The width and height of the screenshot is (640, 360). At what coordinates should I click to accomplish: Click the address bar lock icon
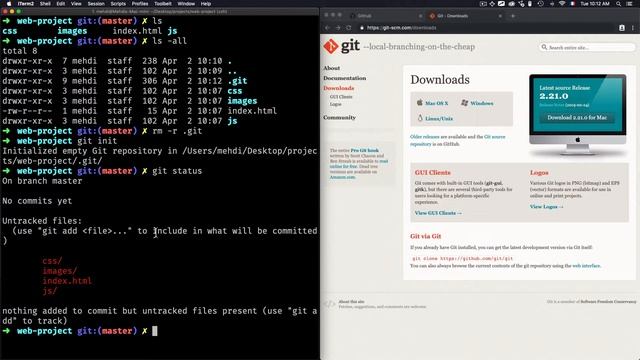click(362, 28)
